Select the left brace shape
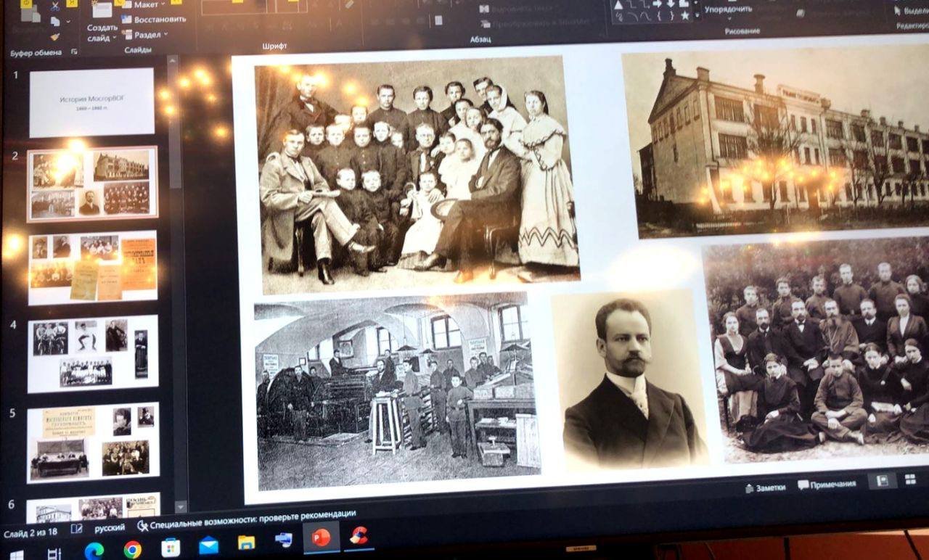 pyautogui.click(x=659, y=16)
